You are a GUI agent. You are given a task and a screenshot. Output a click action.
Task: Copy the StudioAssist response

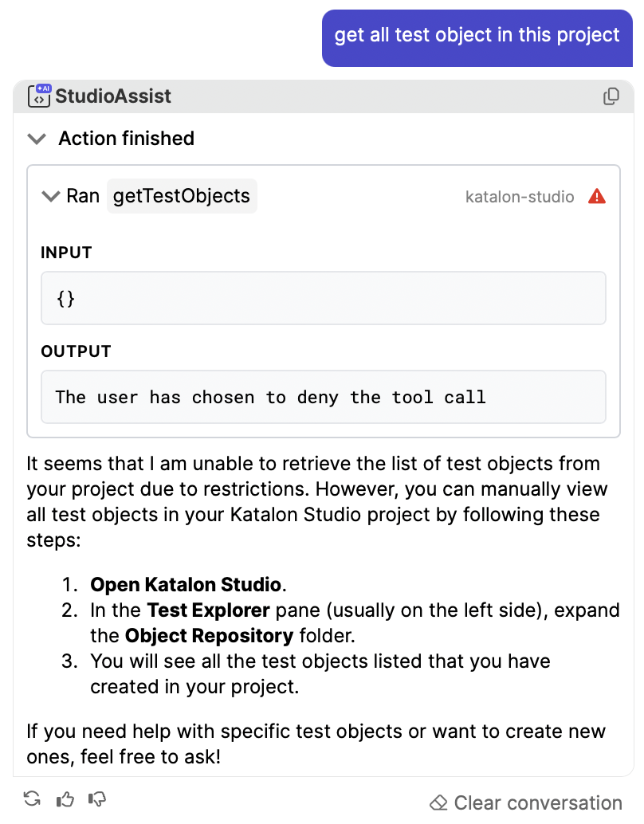(611, 96)
